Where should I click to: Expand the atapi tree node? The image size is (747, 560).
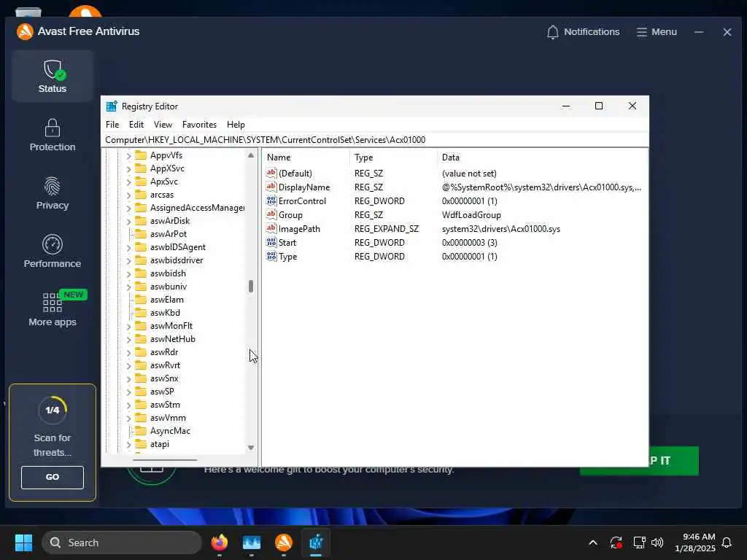click(x=128, y=445)
